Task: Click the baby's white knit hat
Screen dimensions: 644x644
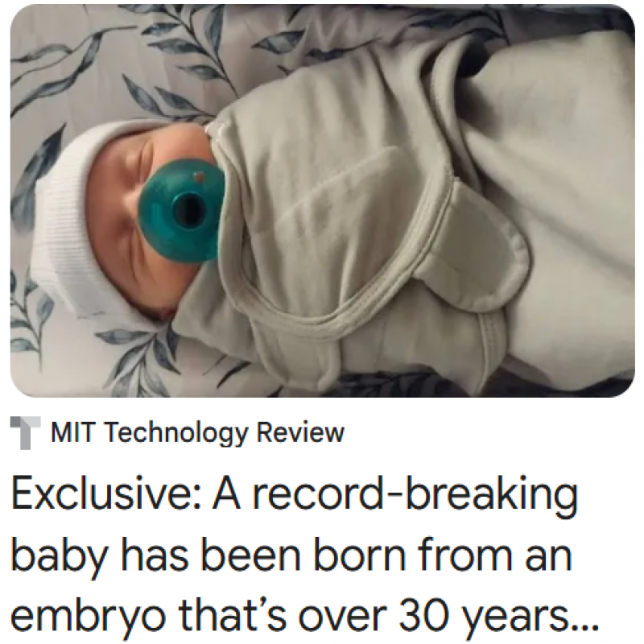Action: 70,217
